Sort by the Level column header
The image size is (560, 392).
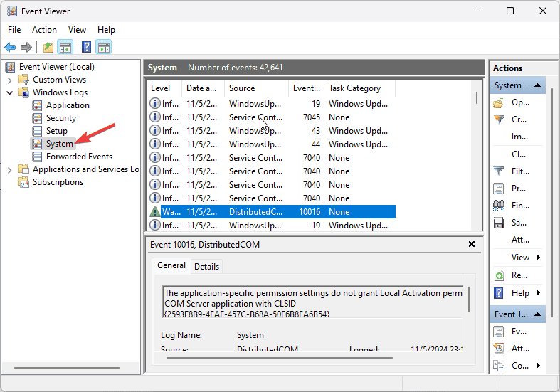click(x=164, y=88)
